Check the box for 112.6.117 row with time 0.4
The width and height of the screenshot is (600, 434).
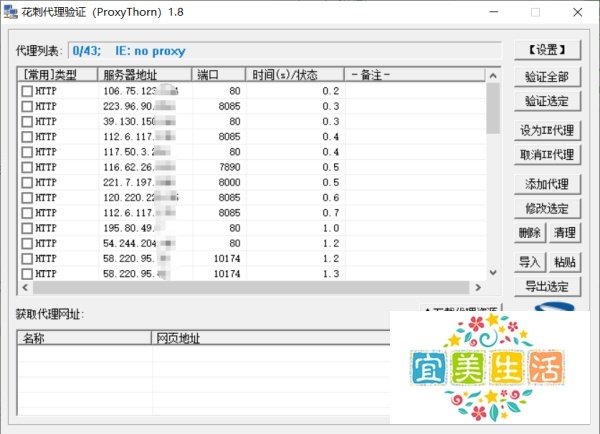[27, 137]
